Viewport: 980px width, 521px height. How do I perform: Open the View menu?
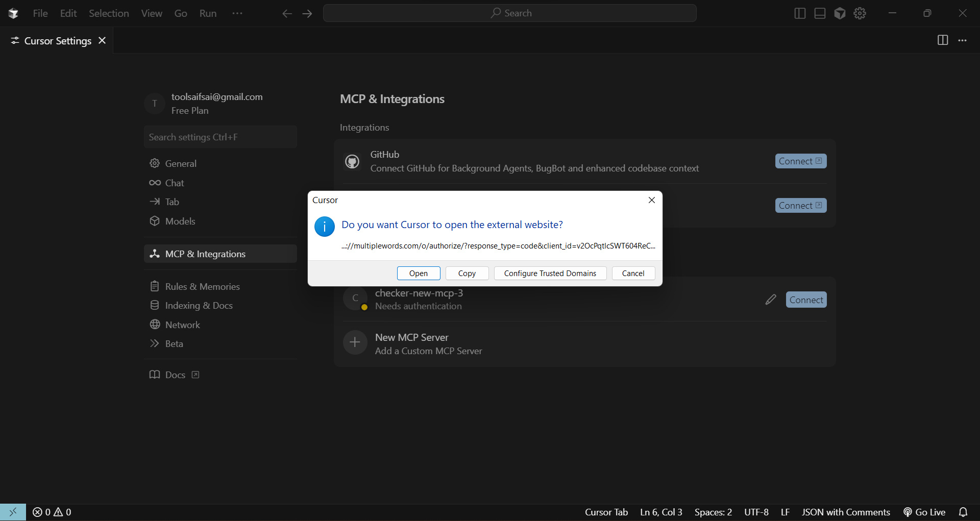click(x=152, y=13)
